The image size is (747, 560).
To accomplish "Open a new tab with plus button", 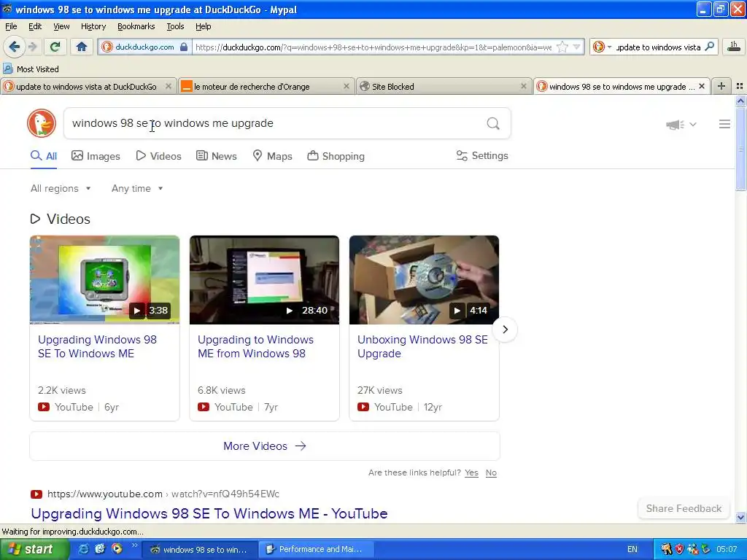I will tap(721, 86).
